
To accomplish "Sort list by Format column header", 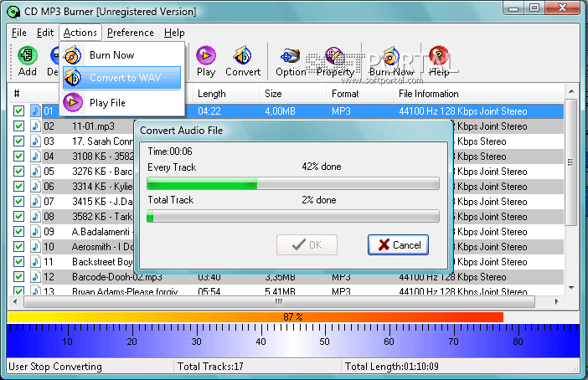I will (359, 93).
